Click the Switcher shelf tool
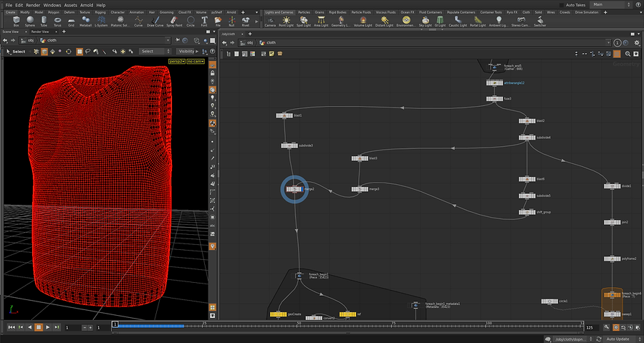Screen dimensions: 644x343 pos(539,21)
